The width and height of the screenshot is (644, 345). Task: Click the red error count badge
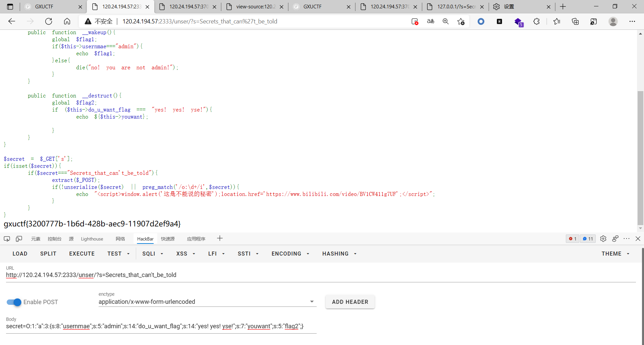pos(573,239)
